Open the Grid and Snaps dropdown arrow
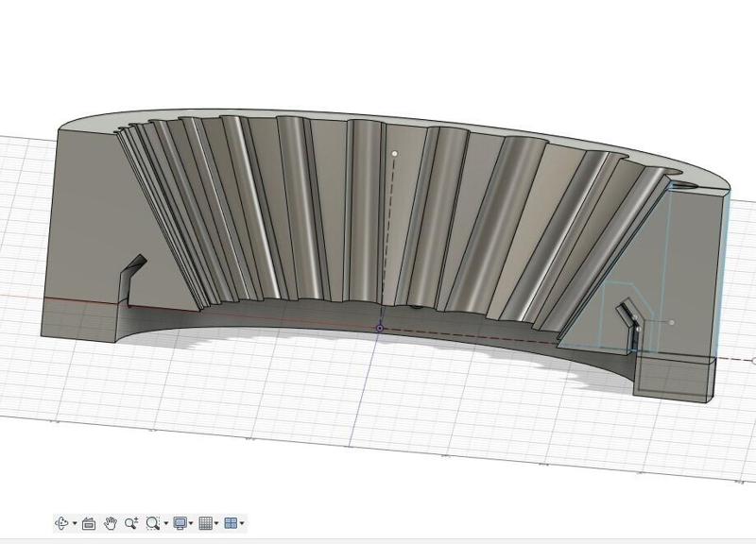This screenshot has width=756, height=544. (217, 523)
